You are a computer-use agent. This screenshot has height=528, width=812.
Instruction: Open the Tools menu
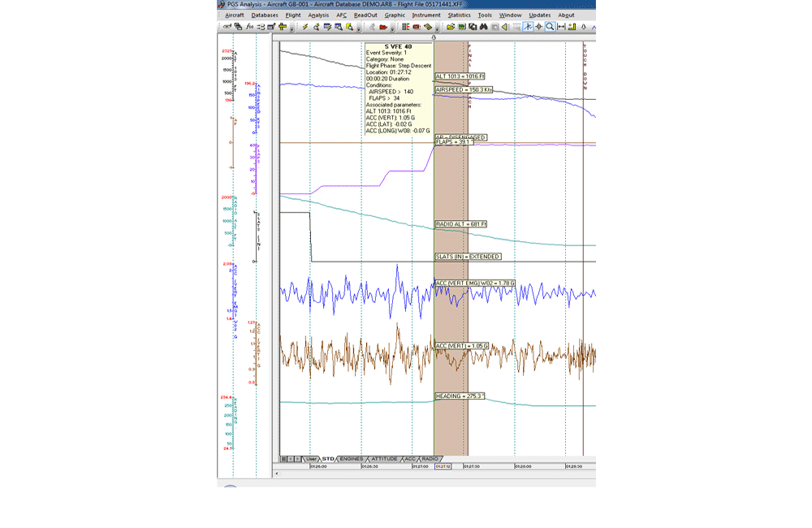[485, 15]
